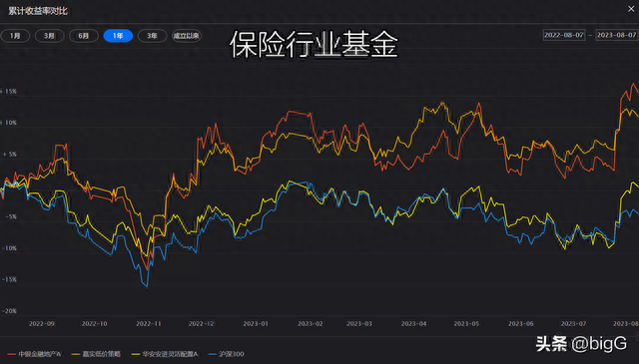Image resolution: width=639 pixels, height=364 pixels.
Task: Click the 2022-12 axis date
Action: pyautogui.click(x=202, y=324)
